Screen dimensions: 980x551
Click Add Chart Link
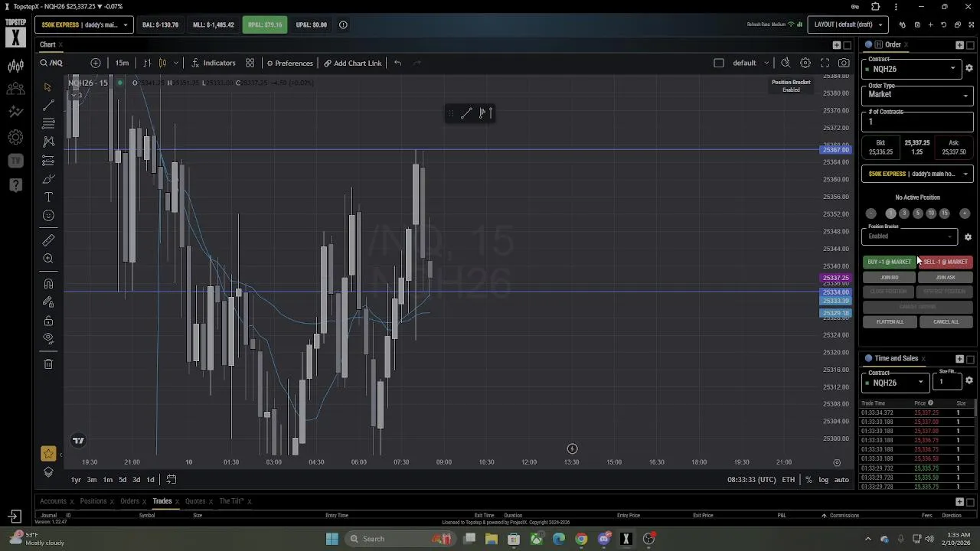[x=352, y=63]
